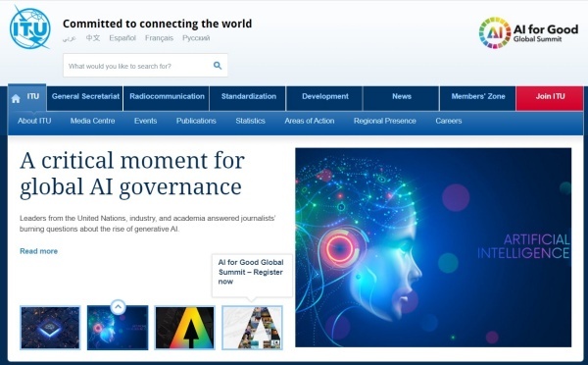Open the Statistics submenu item

250,121
